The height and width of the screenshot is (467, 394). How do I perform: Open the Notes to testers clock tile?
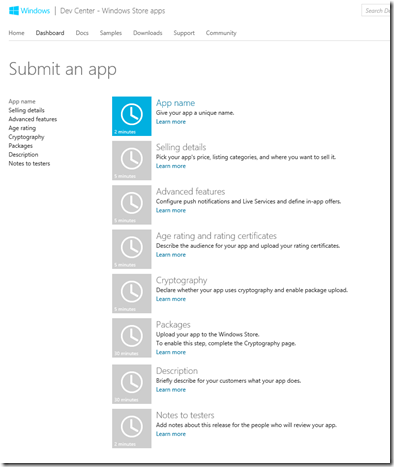132,428
